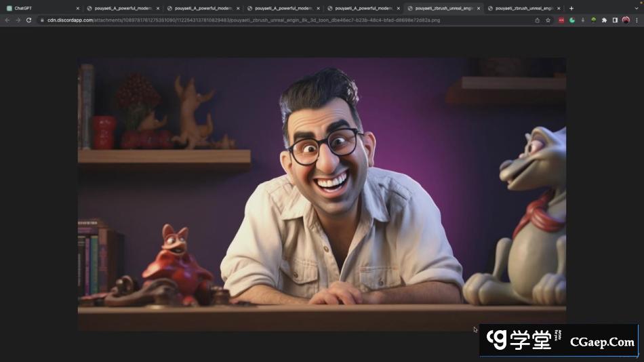Click the browser forward arrow
644x362 pixels.
(18, 20)
